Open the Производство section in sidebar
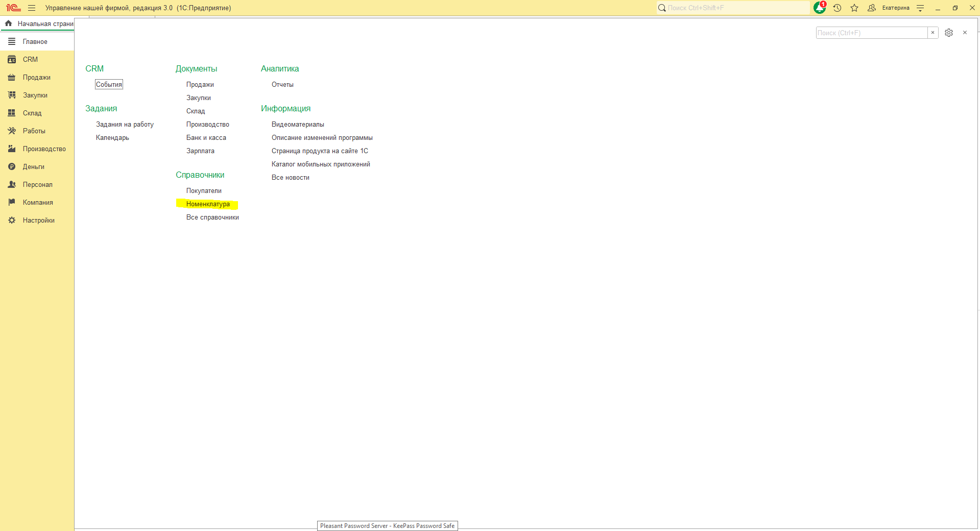Viewport: 980px width, 531px height. [x=44, y=149]
